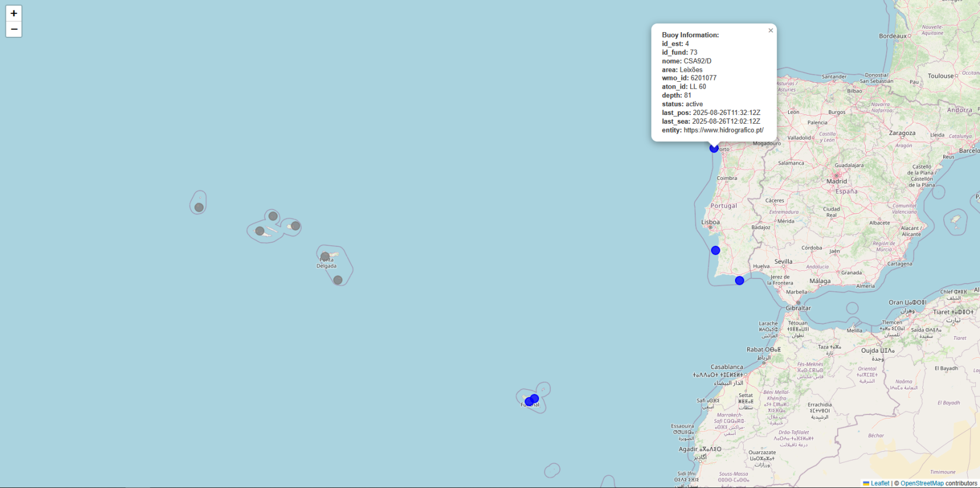Image resolution: width=980 pixels, height=488 pixels.
Task: Select the southwest grey marker in central Azores group
Action: (x=260, y=231)
